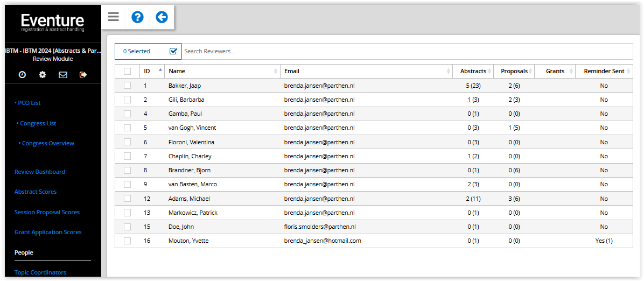Click name Chaplin, Charley

click(x=190, y=156)
